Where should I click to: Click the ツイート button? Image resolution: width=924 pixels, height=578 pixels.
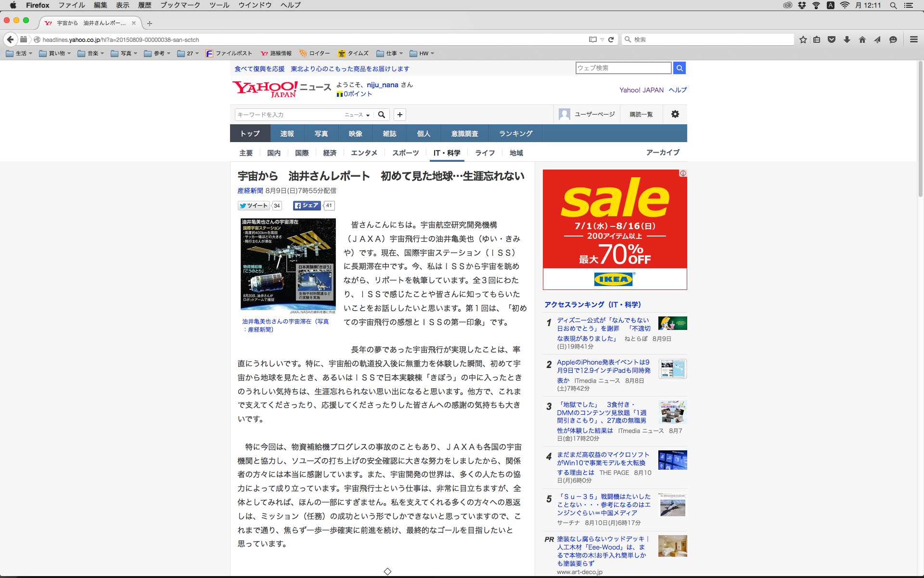(254, 206)
